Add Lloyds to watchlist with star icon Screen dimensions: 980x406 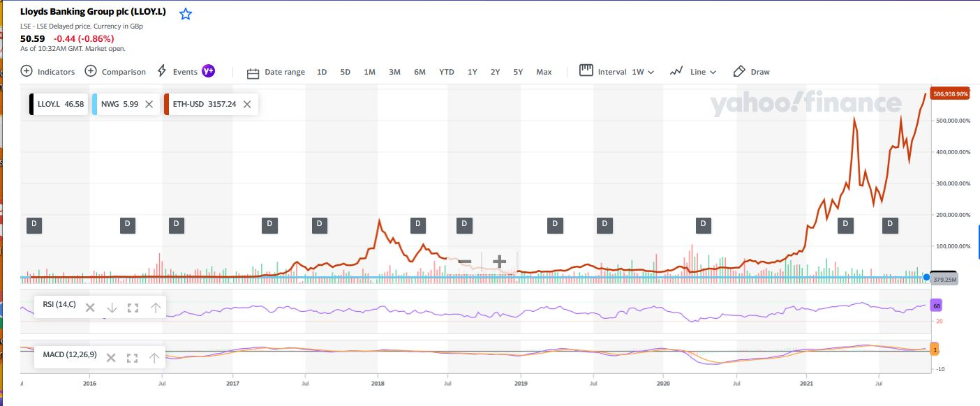pyautogui.click(x=185, y=14)
